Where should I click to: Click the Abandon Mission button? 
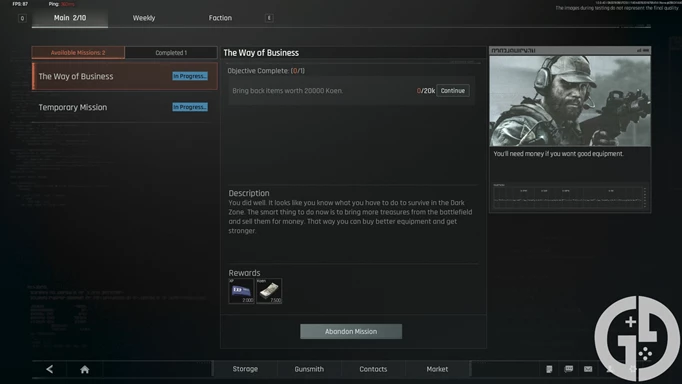[351, 331]
